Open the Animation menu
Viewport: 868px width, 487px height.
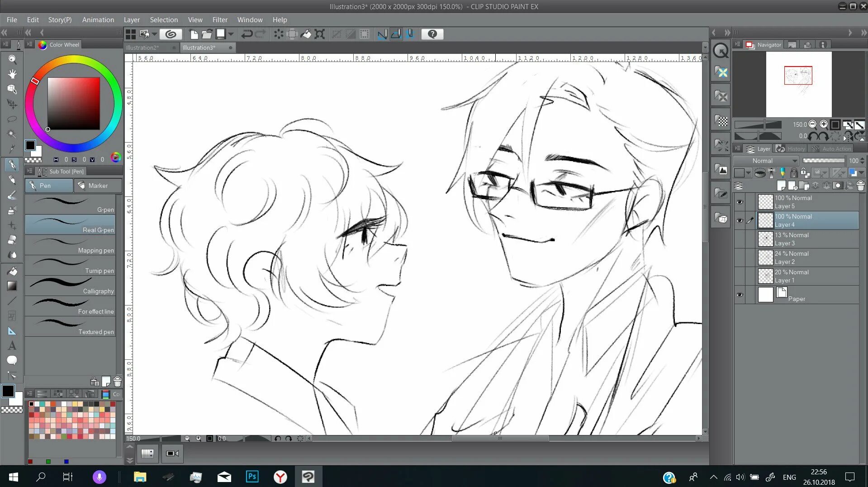coord(98,20)
